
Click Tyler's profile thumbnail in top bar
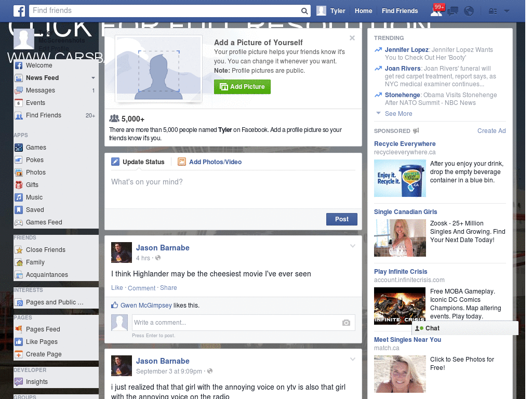click(321, 11)
